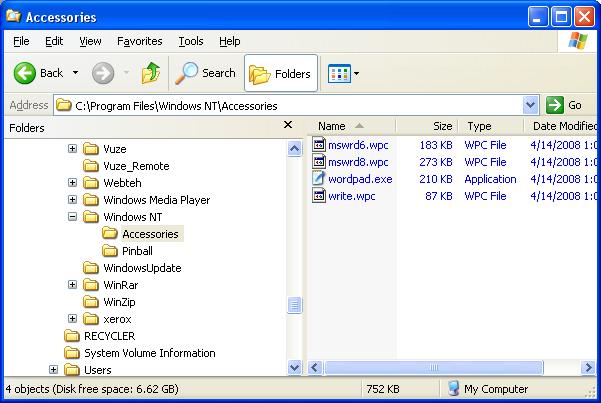601x403 pixels.
Task: Select System Volume Information folder icon
Action: [x=72, y=352]
